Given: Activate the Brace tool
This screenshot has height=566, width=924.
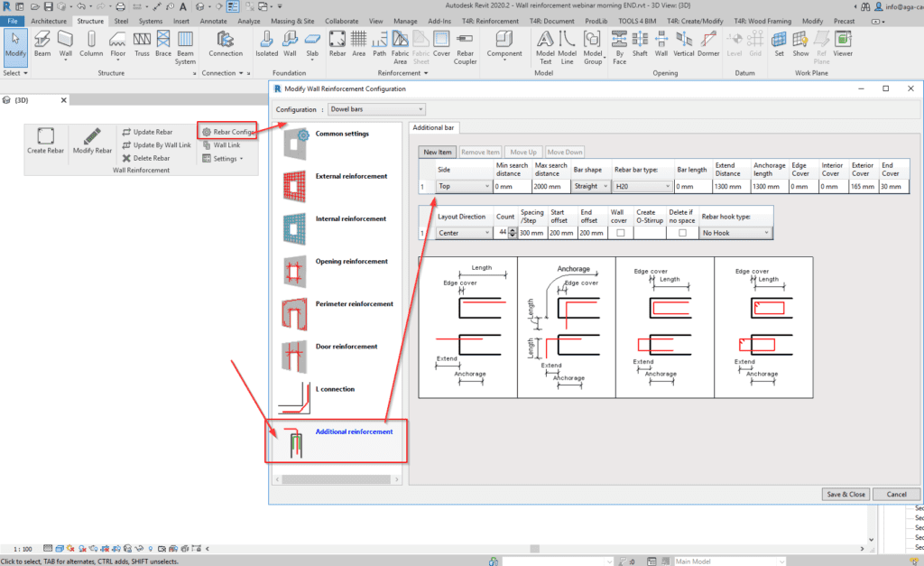Looking at the screenshot, I should [x=163, y=44].
